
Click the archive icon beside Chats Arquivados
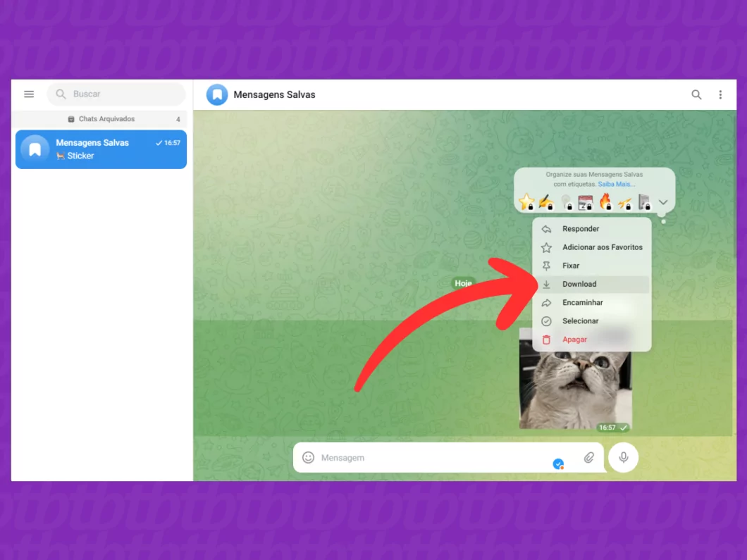tap(71, 119)
